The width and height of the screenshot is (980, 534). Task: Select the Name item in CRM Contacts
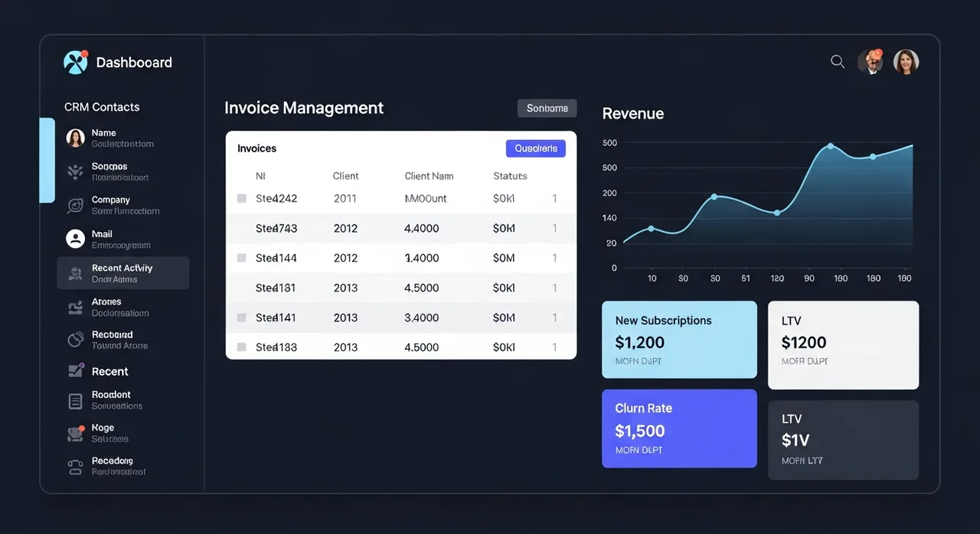(122, 138)
